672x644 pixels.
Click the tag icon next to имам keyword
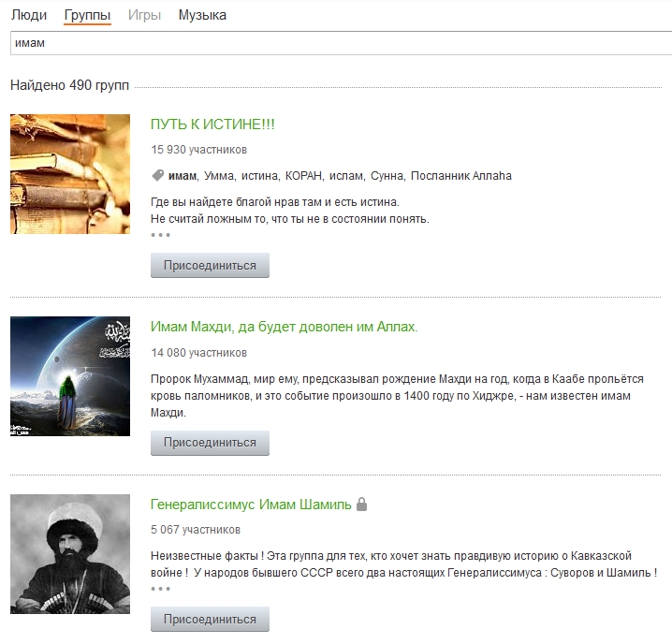click(x=158, y=175)
